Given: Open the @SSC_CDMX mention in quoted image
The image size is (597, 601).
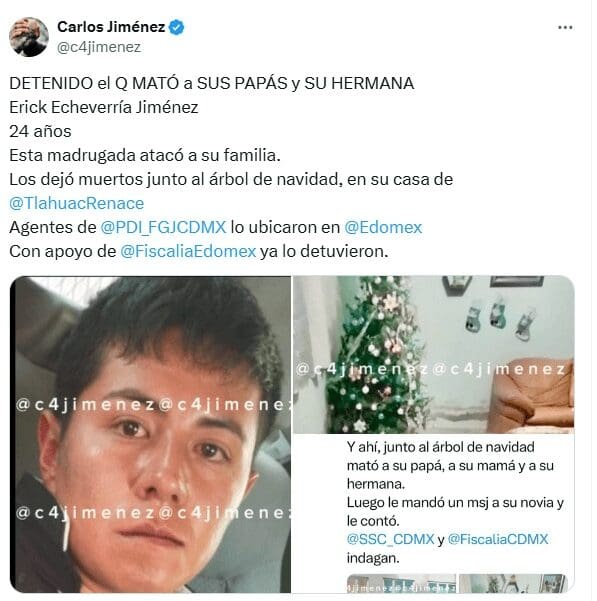Looking at the screenshot, I should click(x=390, y=539).
